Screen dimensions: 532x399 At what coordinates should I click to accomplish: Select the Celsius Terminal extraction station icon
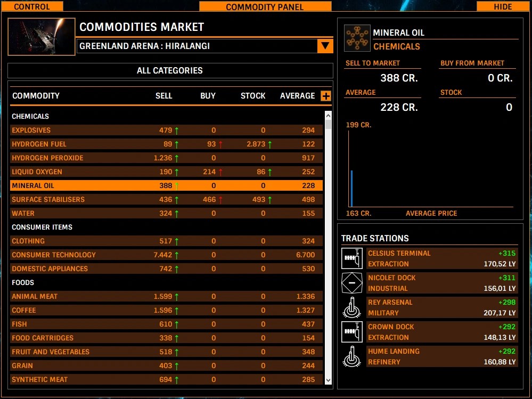(x=351, y=259)
